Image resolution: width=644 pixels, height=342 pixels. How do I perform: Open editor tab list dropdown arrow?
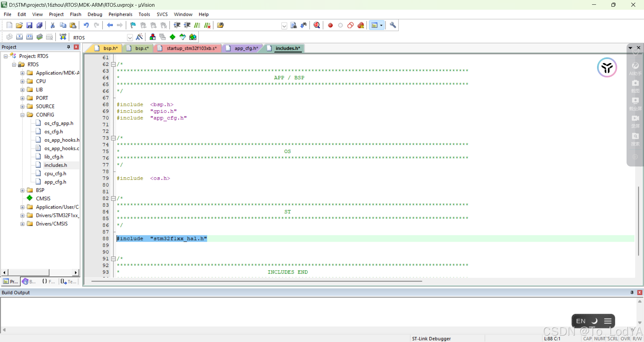pos(630,48)
